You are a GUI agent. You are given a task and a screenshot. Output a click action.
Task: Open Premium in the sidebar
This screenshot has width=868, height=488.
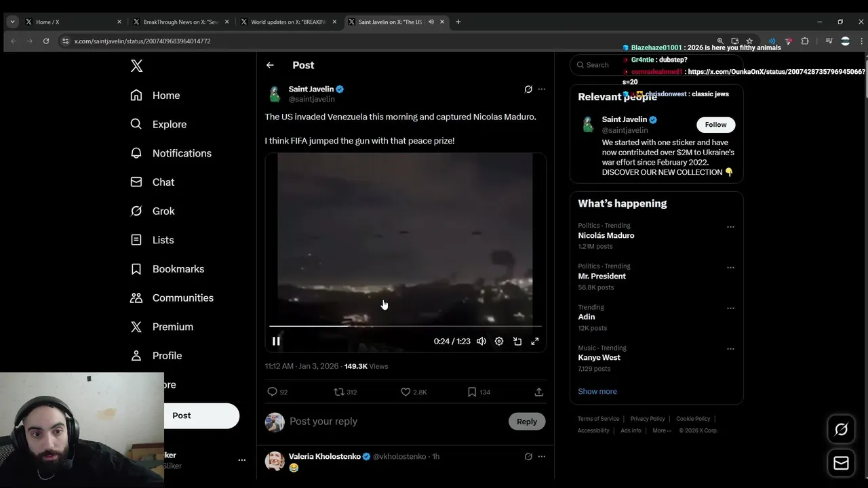point(161,327)
